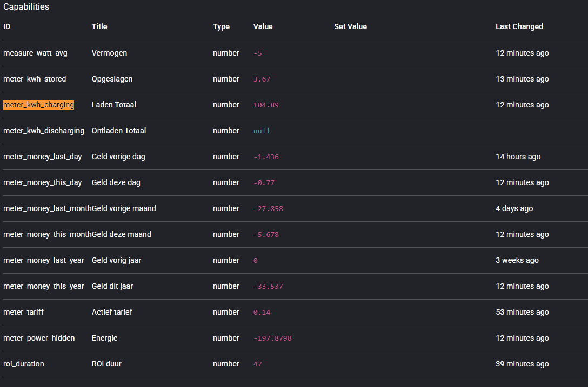The image size is (588, 387).
Task: Click the Energie value -197.8798
Action: tap(272, 338)
